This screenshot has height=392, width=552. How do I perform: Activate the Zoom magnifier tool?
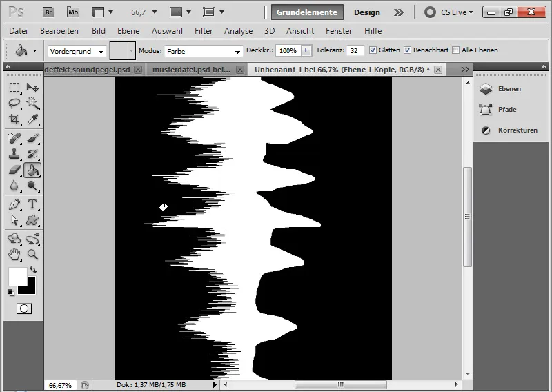(x=32, y=255)
